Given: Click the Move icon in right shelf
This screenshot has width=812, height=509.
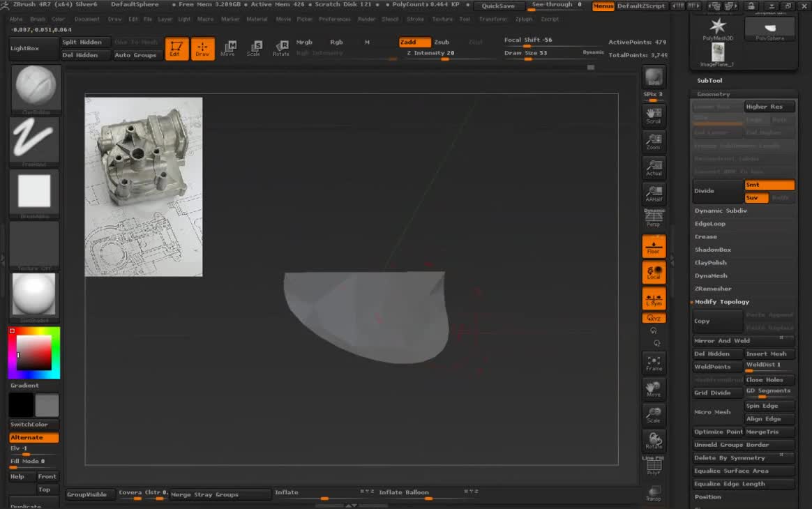Looking at the screenshot, I should click(x=654, y=389).
